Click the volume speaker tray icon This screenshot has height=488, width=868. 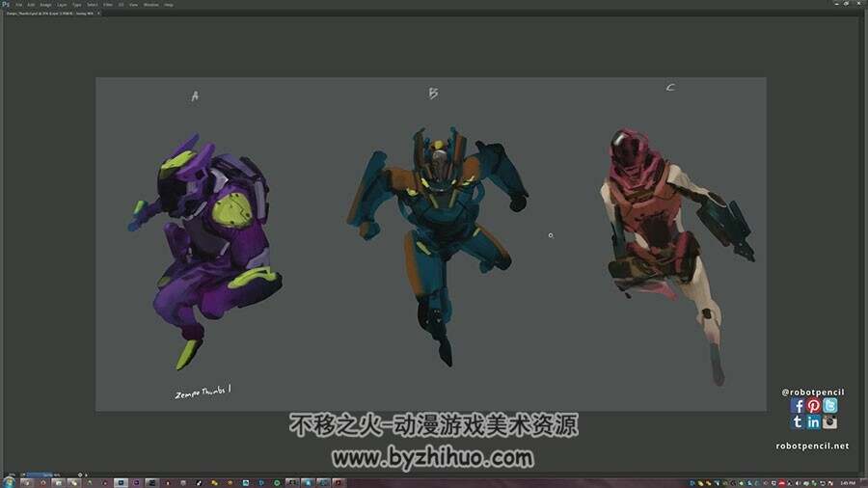(798, 483)
